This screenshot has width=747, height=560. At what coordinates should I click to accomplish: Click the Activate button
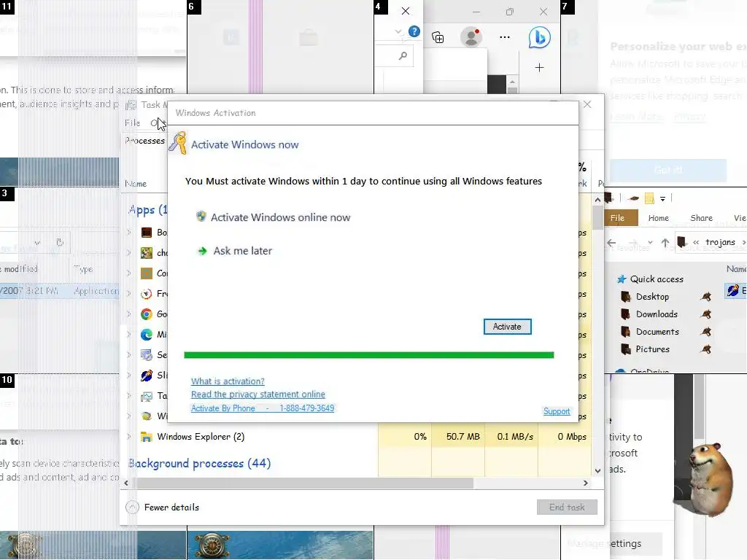pyautogui.click(x=508, y=327)
